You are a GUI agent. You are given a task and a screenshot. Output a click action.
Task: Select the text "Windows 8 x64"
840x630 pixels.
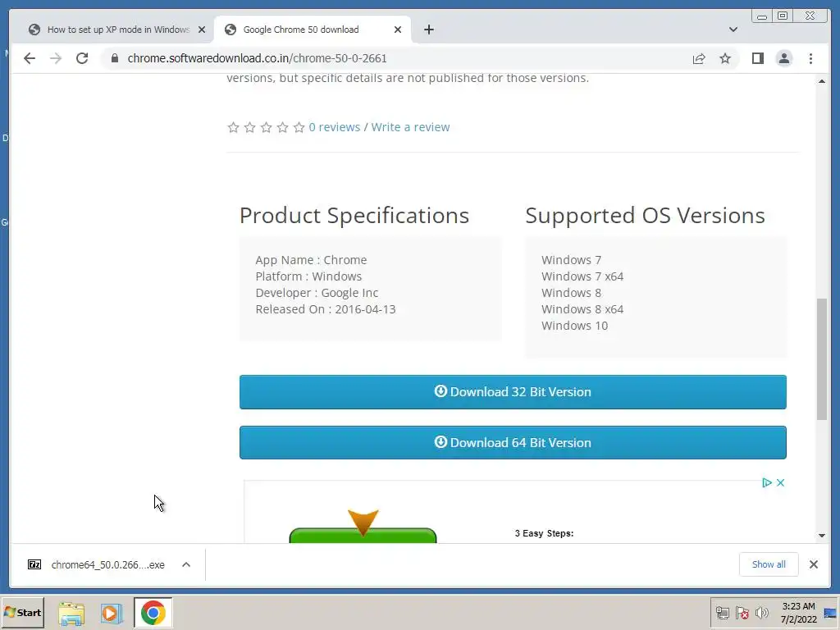582,309
